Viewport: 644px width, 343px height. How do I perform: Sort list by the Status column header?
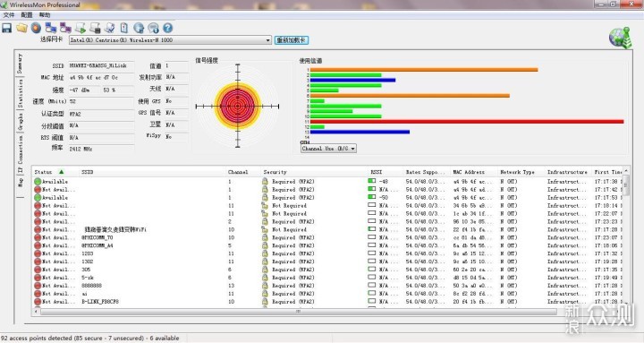click(49, 172)
